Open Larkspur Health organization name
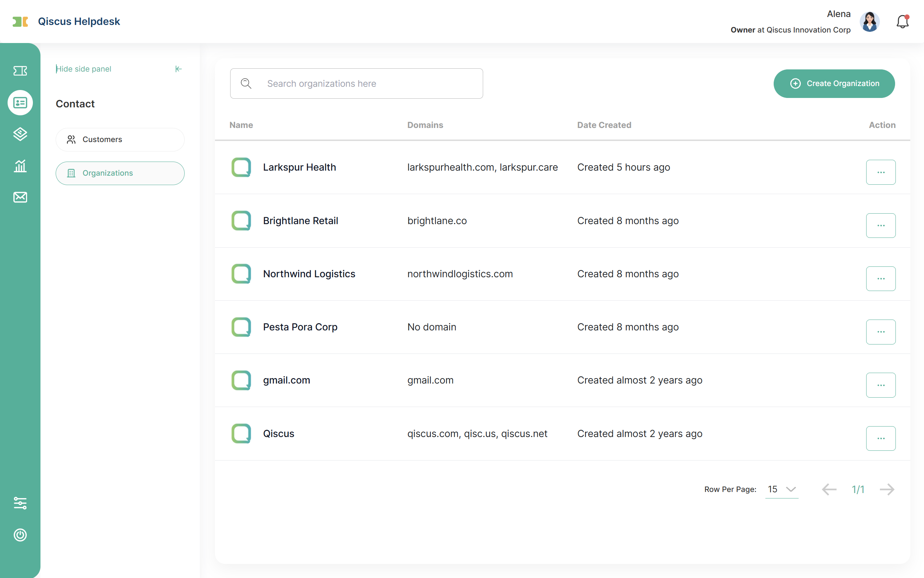This screenshot has width=924, height=578. (x=300, y=167)
